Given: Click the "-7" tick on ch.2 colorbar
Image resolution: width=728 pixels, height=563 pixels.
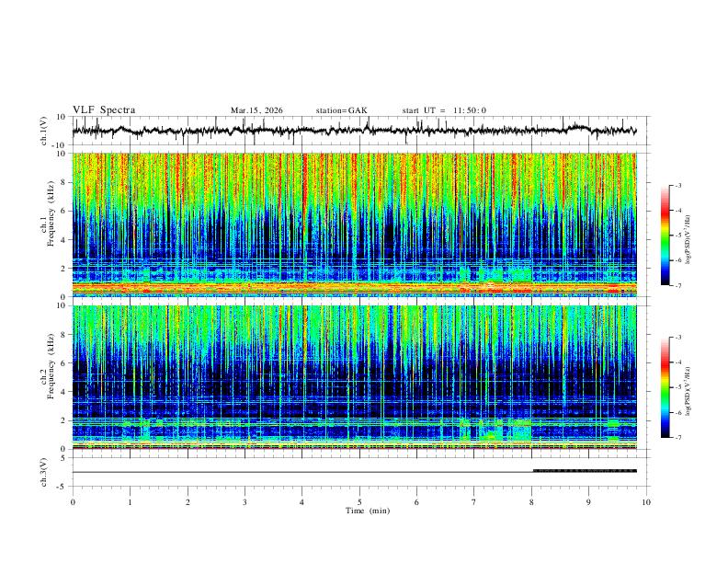Looking at the screenshot, I should (677, 438).
